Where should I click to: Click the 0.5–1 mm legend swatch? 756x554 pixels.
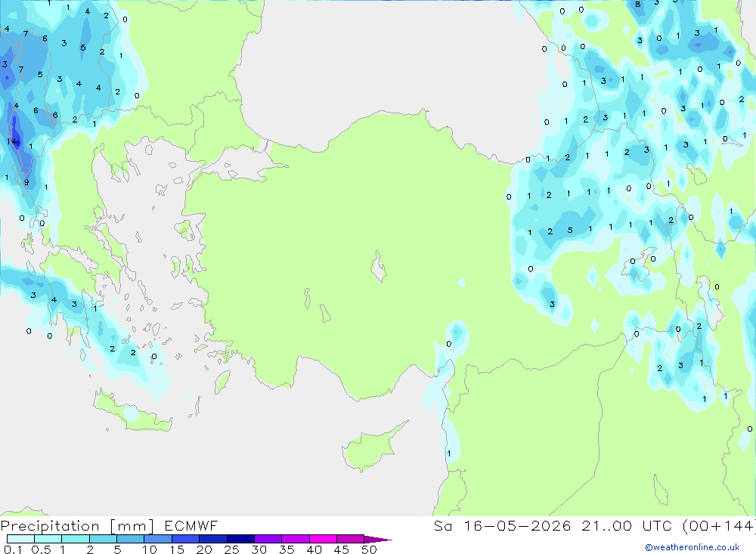[48, 539]
